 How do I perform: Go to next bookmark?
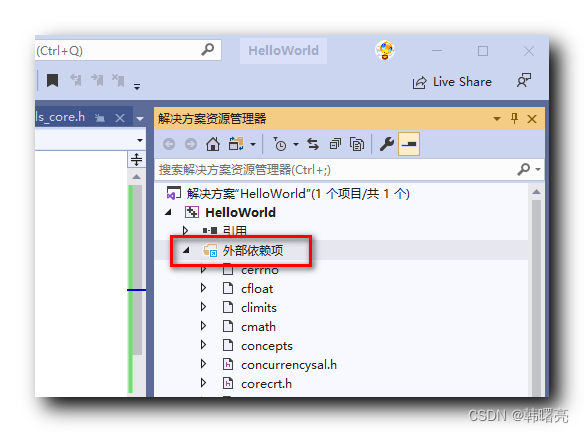[x=97, y=80]
